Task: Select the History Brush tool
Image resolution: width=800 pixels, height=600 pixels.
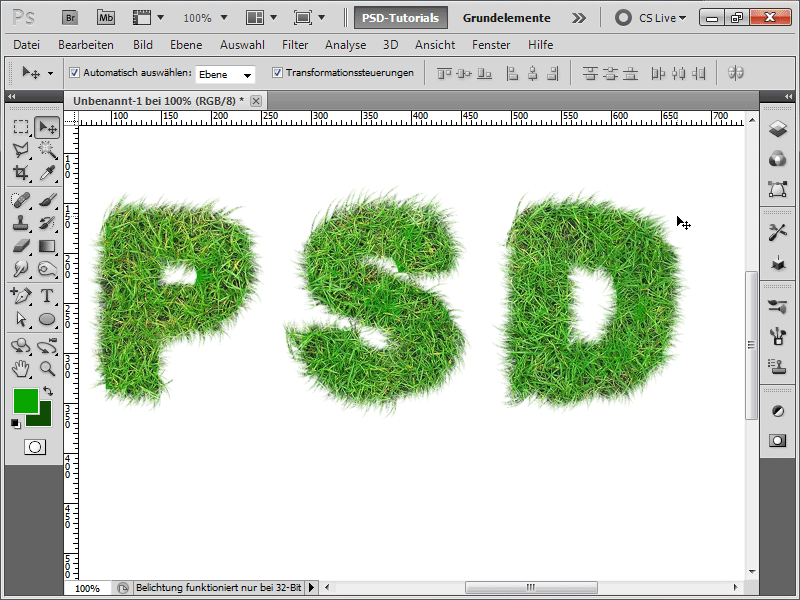Action: 47,223
